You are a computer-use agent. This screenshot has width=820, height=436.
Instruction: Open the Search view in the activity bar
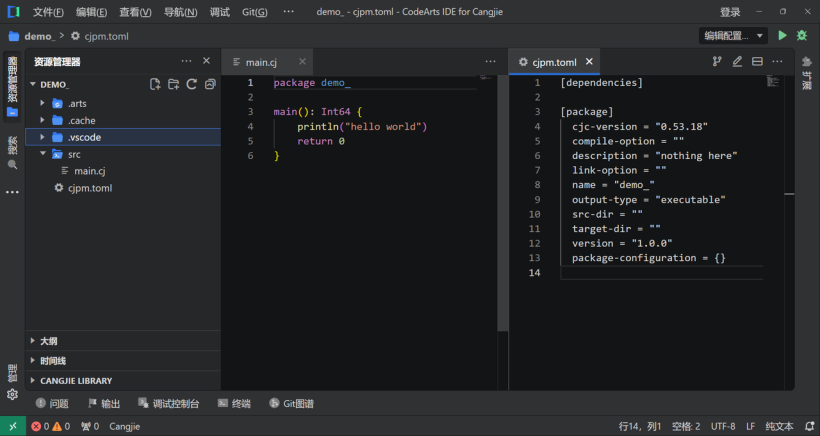[13, 154]
